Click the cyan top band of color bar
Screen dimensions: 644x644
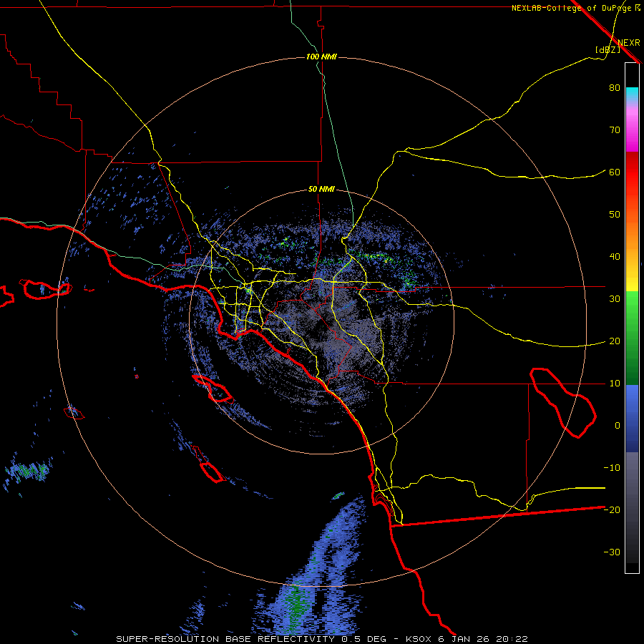coord(632,94)
